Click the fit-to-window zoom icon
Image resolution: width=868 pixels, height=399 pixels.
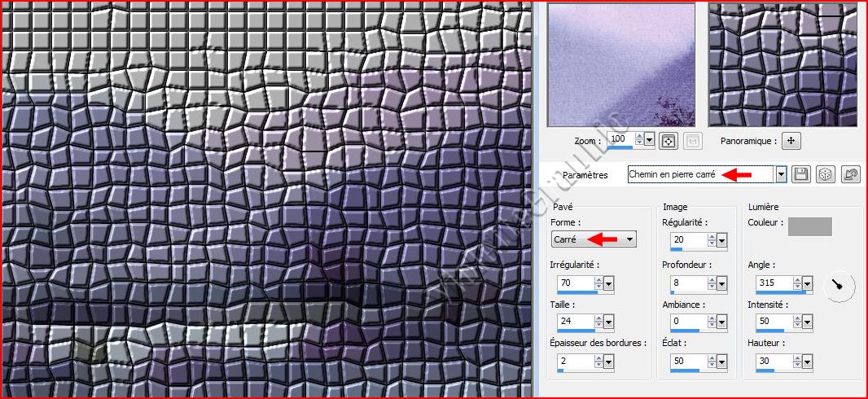(669, 140)
